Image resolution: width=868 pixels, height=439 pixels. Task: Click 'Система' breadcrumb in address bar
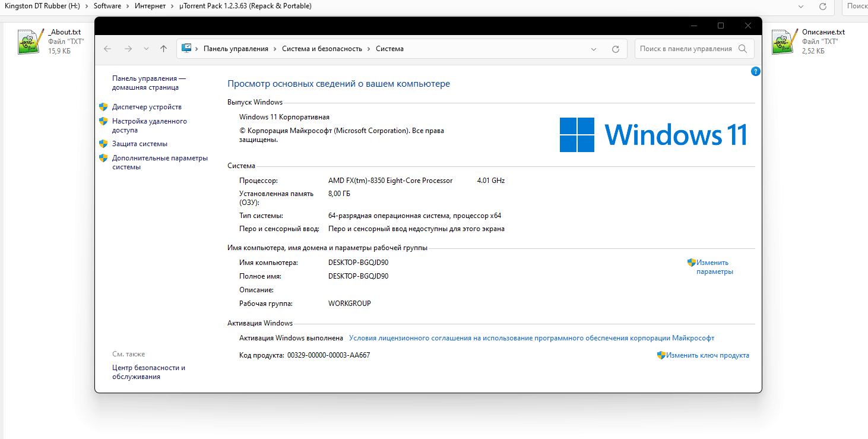[389, 49]
